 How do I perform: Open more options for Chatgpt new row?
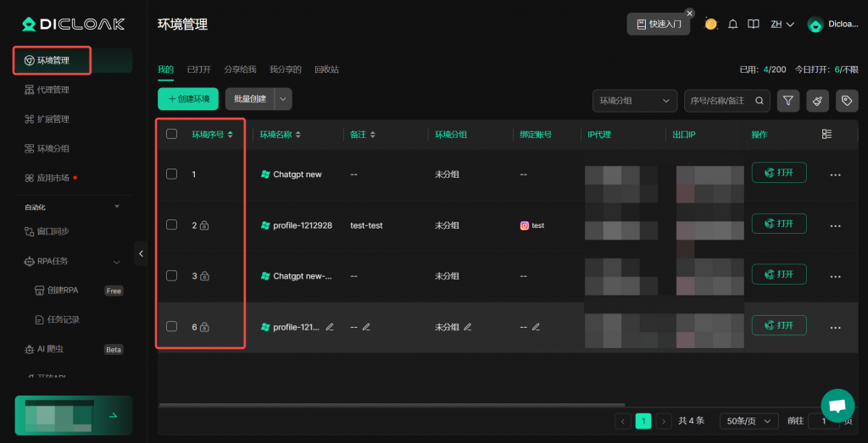tap(835, 174)
